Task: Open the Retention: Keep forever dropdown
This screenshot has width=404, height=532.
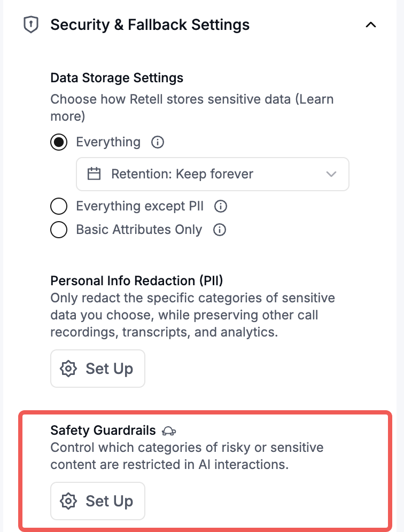Action: pos(213,174)
